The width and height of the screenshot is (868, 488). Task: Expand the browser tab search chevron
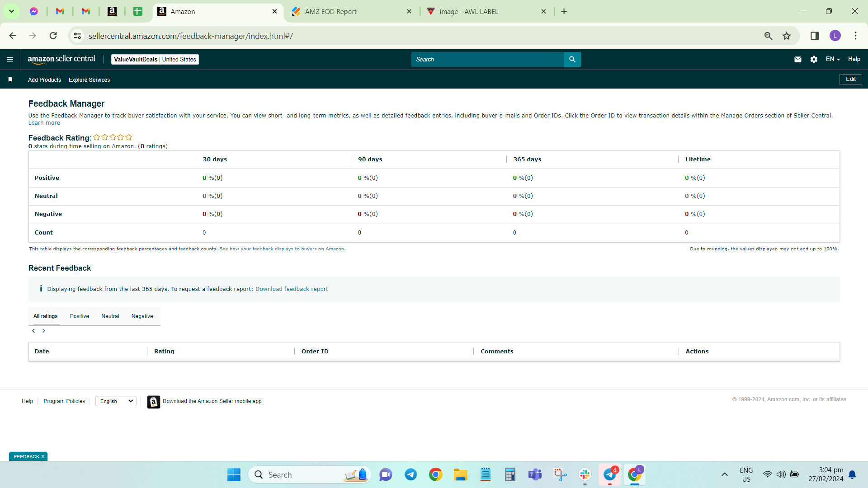coord(11,11)
